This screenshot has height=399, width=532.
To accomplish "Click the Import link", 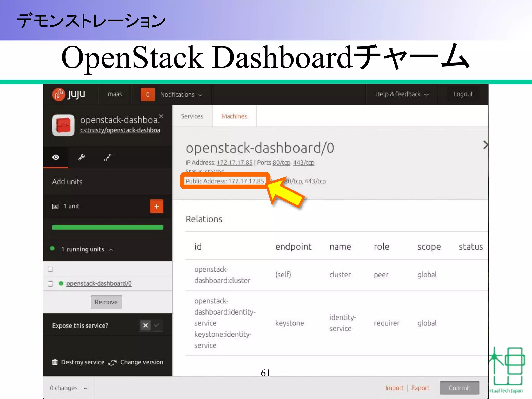I will pos(394,388).
